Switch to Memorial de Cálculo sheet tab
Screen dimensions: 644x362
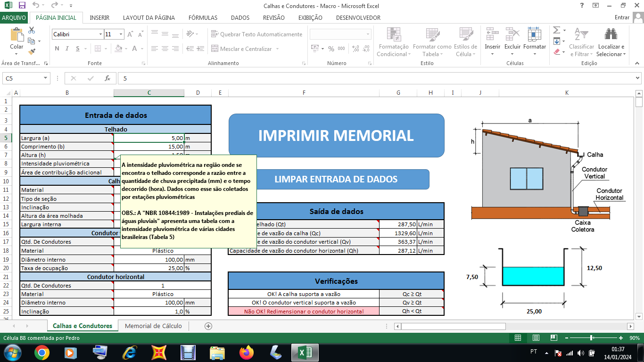click(x=153, y=326)
